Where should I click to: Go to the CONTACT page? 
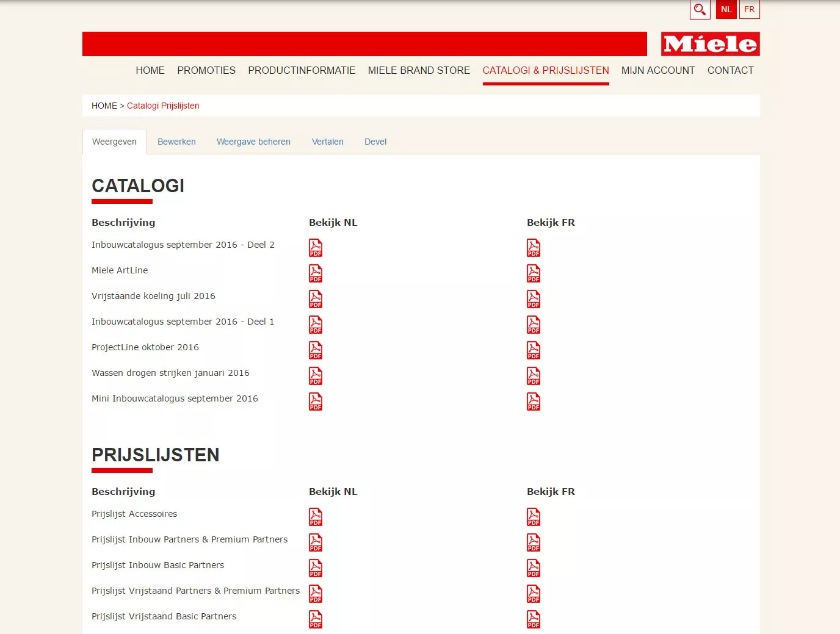pos(731,70)
